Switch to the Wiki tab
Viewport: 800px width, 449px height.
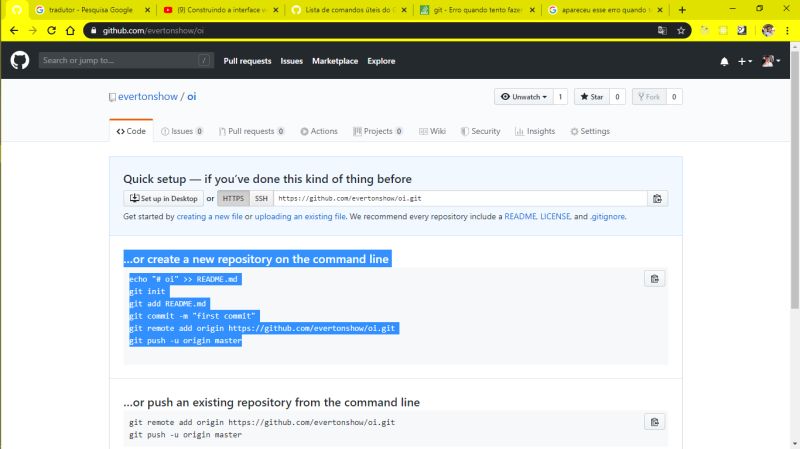pos(432,131)
